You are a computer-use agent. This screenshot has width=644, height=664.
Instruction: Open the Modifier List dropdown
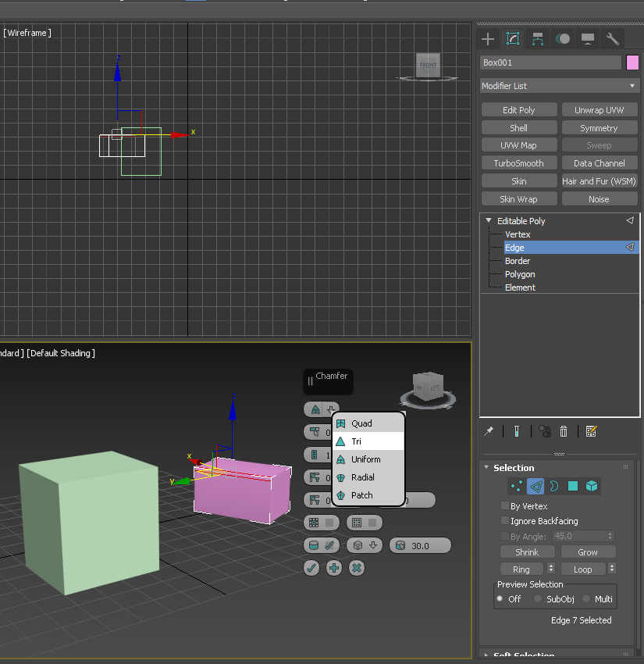tap(559, 85)
